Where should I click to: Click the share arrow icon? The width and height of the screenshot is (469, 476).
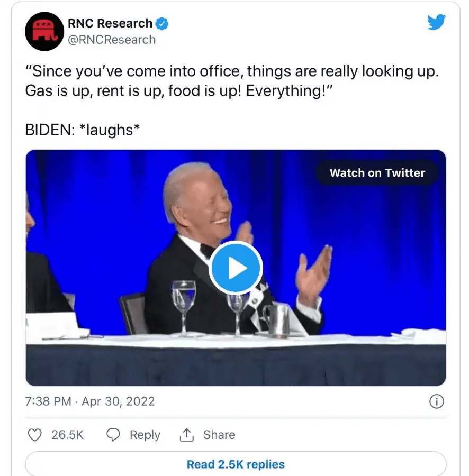[x=186, y=435]
